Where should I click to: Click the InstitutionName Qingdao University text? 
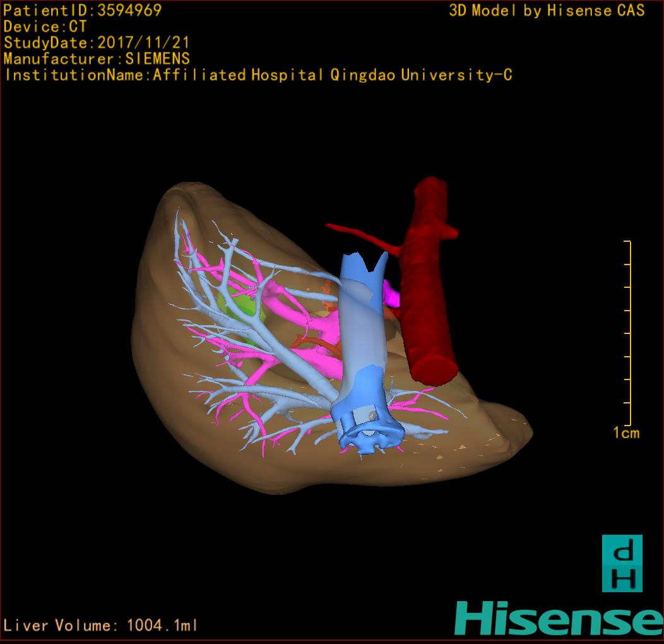click(x=258, y=75)
